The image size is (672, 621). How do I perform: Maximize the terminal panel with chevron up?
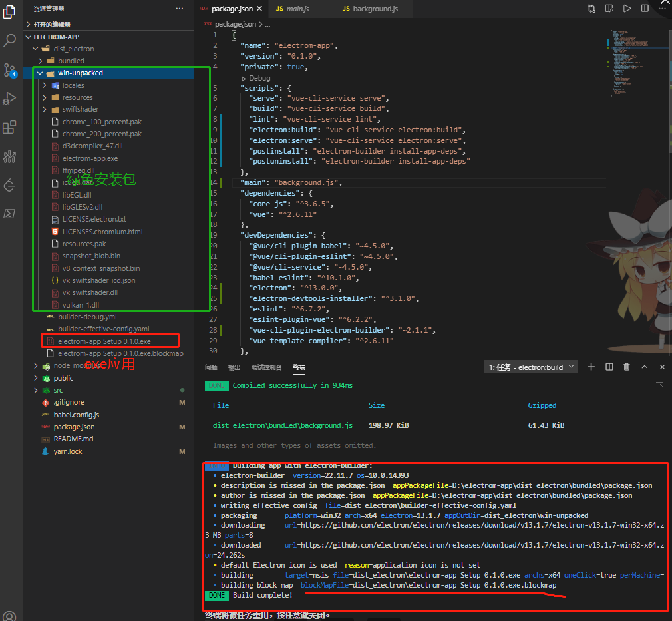click(645, 367)
